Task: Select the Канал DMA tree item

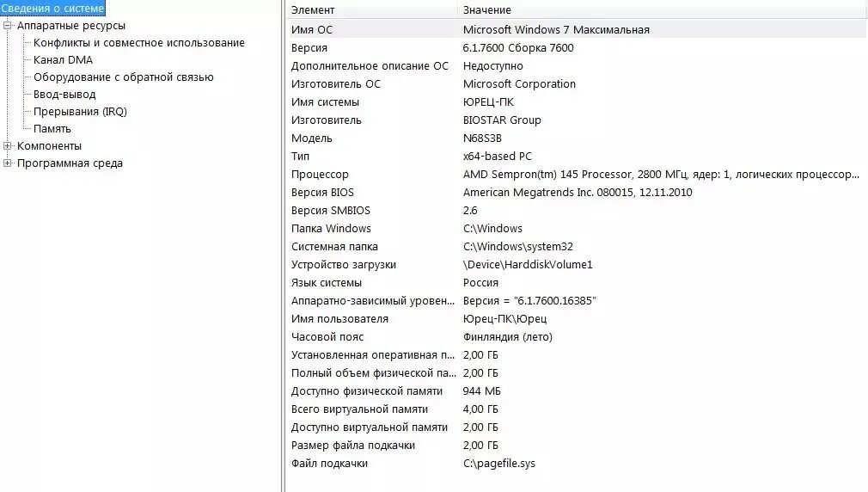Action: (x=63, y=60)
